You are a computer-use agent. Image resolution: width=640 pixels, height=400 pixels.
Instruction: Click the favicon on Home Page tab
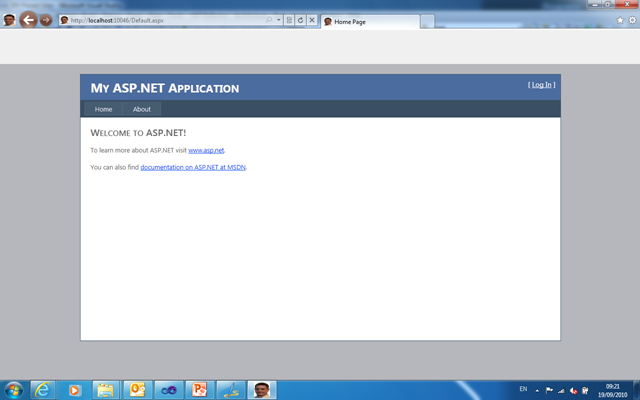(x=328, y=22)
